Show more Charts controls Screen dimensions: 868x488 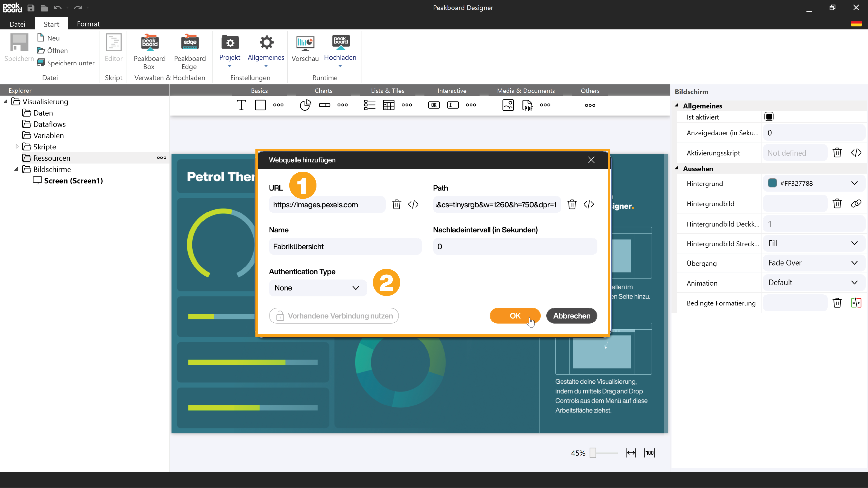coord(342,105)
